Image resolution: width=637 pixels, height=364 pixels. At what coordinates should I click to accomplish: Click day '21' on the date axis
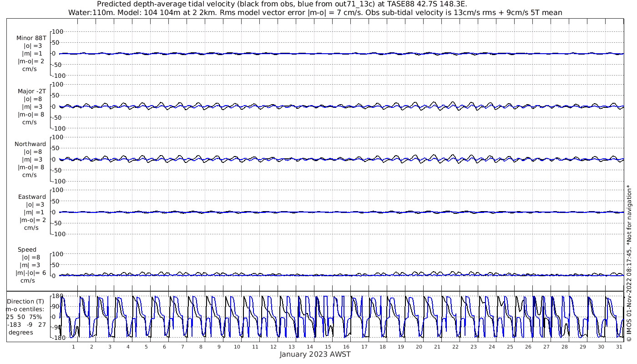click(437, 347)
